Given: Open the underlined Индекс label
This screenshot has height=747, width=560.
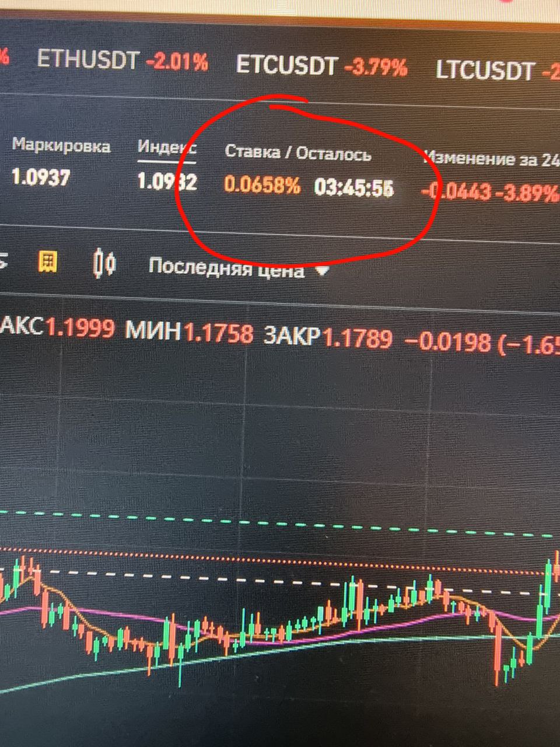Looking at the screenshot, I should click(167, 148).
